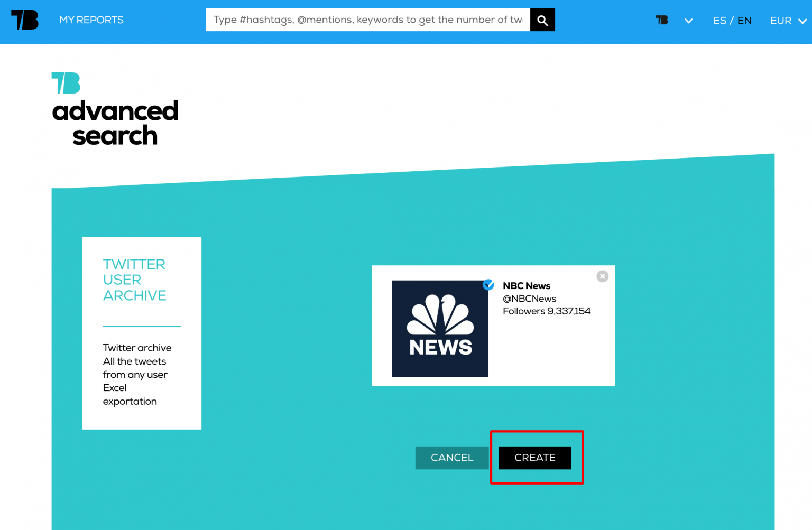Open MY REPORTS
The height and width of the screenshot is (530, 812).
click(x=91, y=20)
